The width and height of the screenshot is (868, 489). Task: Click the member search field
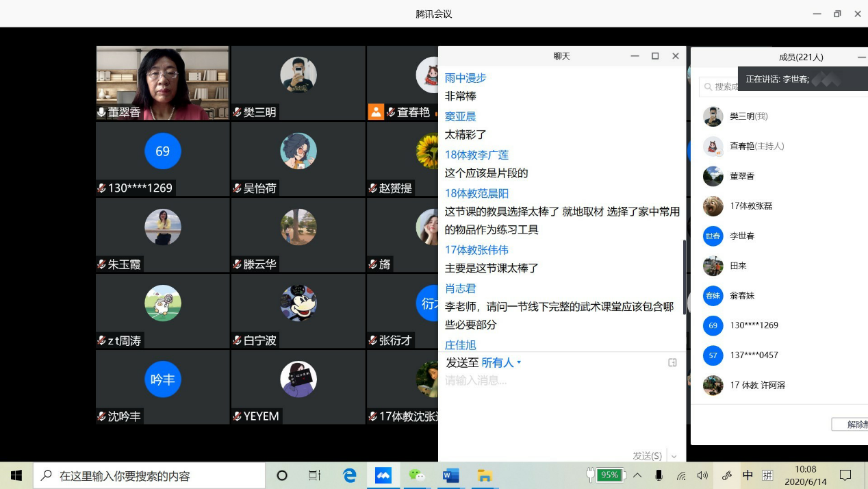[x=784, y=86]
